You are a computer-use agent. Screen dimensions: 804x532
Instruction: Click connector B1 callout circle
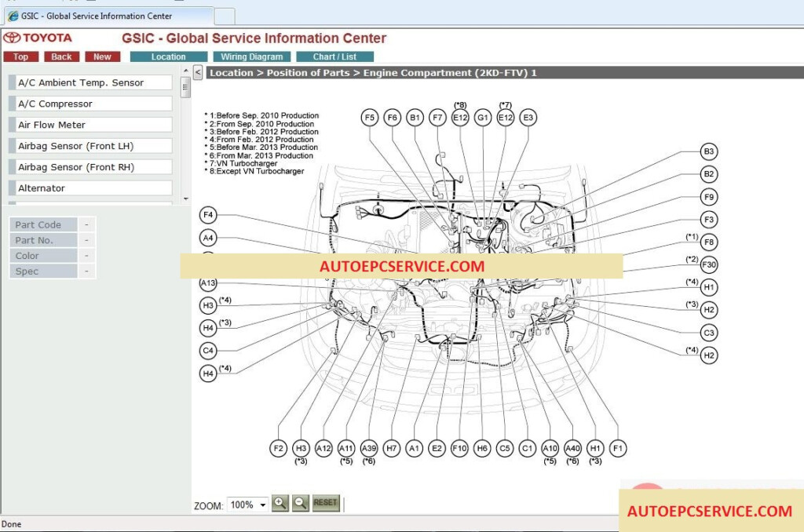click(x=415, y=118)
